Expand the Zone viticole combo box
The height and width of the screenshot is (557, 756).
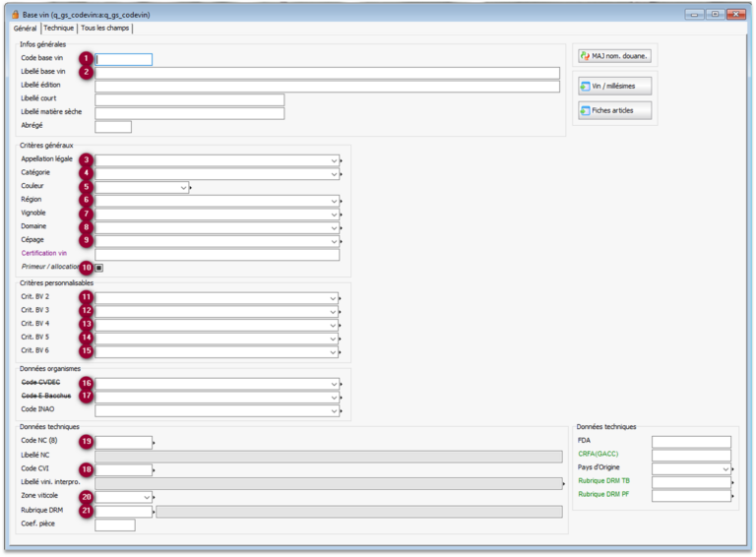(148, 497)
